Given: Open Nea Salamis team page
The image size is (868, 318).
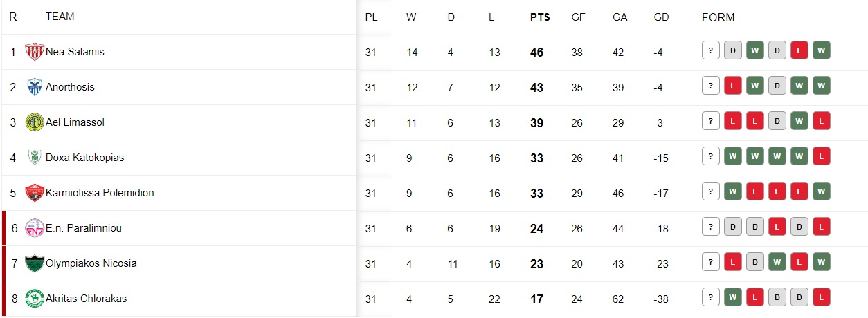Looking at the screenshot, I should 75,52.
